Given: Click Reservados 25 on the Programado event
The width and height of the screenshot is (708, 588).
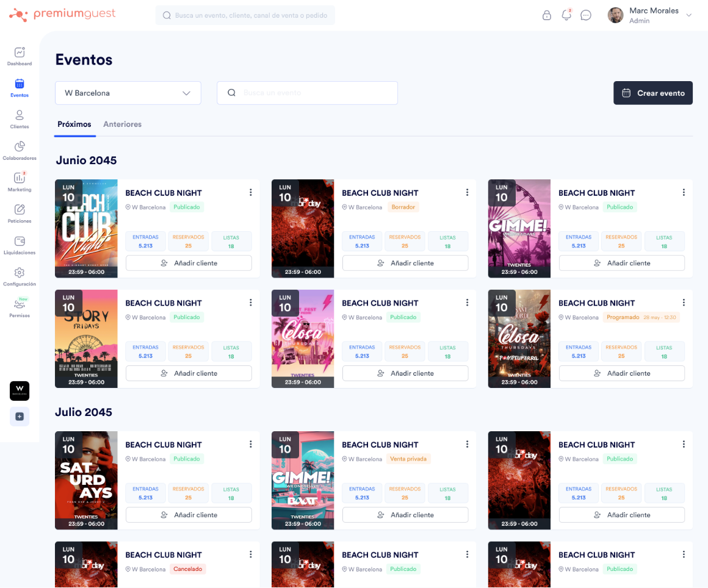Looking at the screenshot, I should point(621,351).
